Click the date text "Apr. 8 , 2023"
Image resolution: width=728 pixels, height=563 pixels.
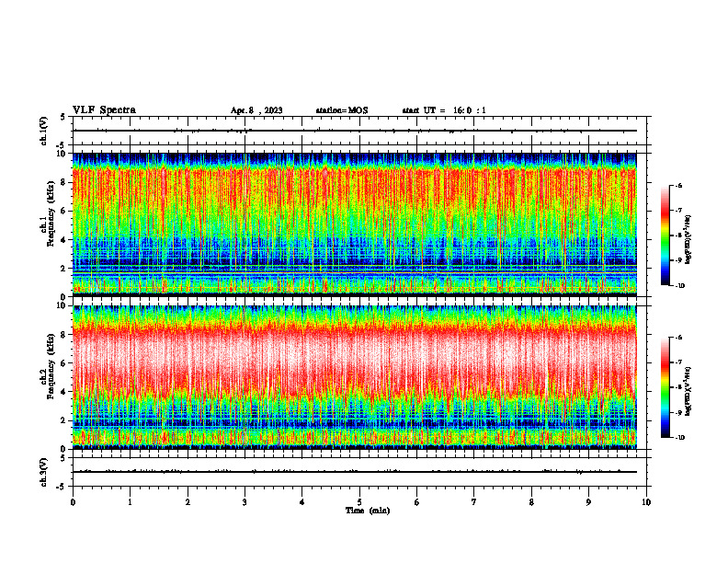pos(256,110)
